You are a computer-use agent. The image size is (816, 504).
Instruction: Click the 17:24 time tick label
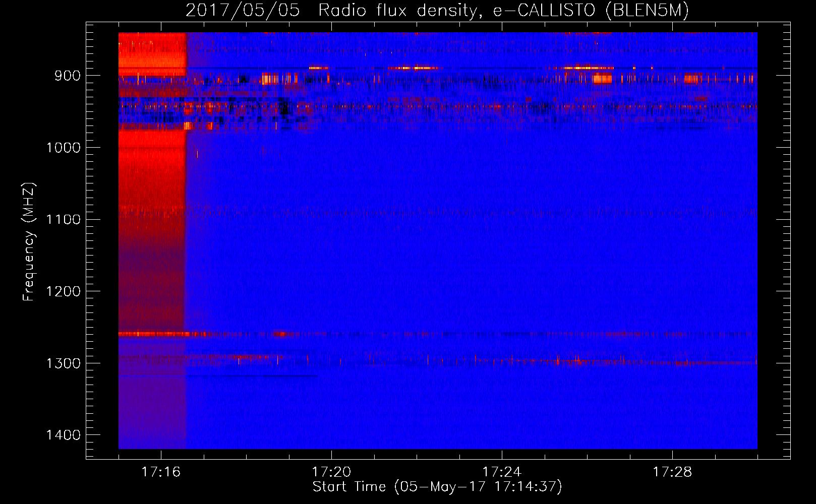(x=502, y=472)
